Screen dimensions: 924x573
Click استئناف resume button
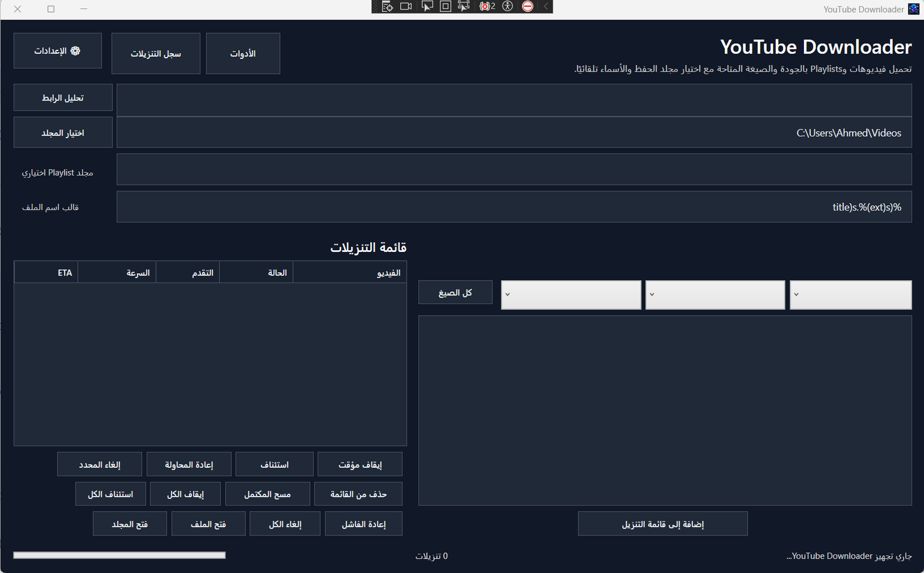(274, 464)
